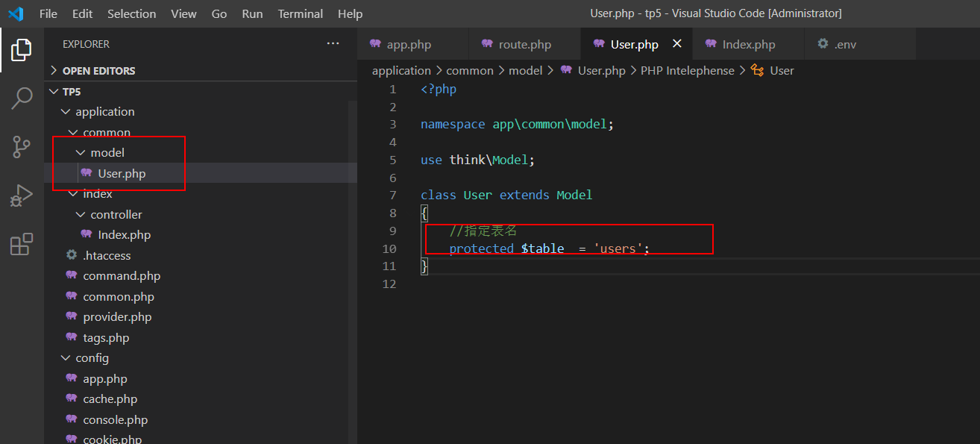The width and height of the screenshot is (980, 444).
Task: Click model in the breadcrumb
Action: coord(526,70)
